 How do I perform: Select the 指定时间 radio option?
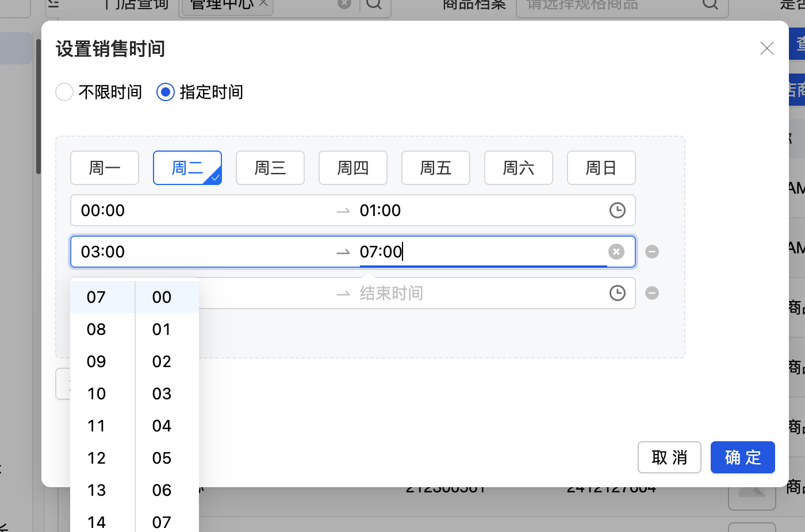coord(166,92)
